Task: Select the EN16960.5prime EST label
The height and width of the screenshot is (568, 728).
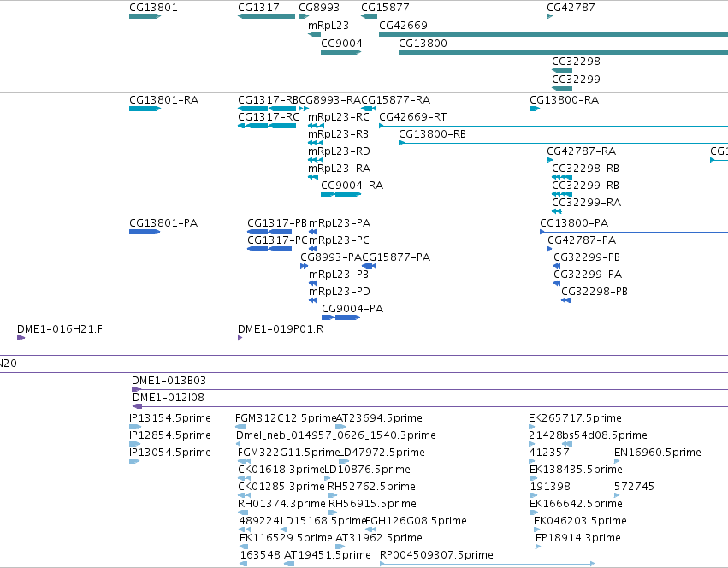Action: [x=658, y=453]
